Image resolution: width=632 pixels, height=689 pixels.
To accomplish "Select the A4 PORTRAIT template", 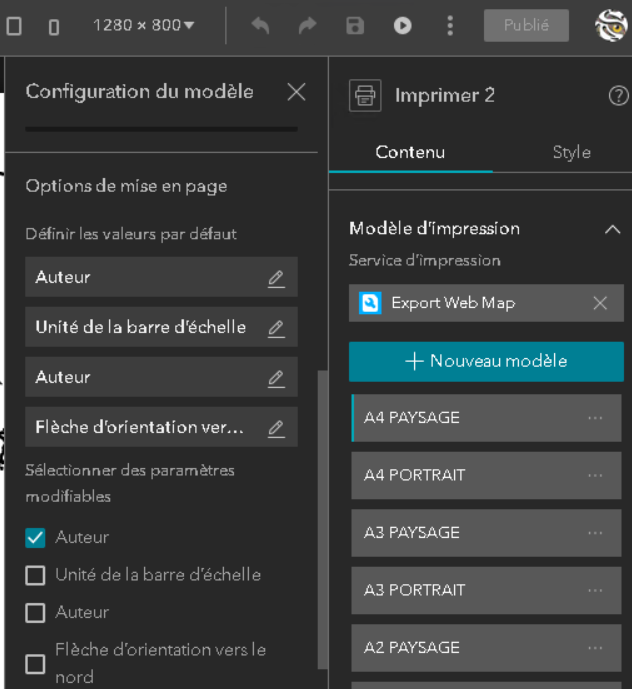I will point(486,475).
